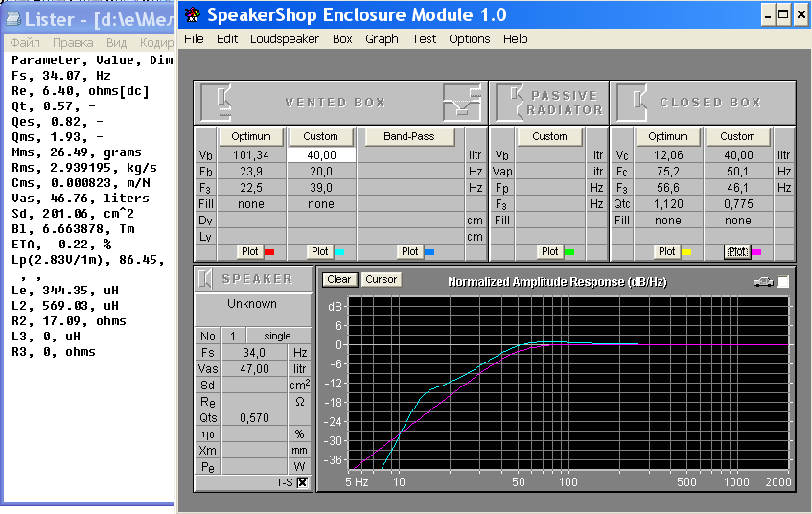
Task: Click blue swatch beside Band-Pass Plot
Action: tap(429, 252)
